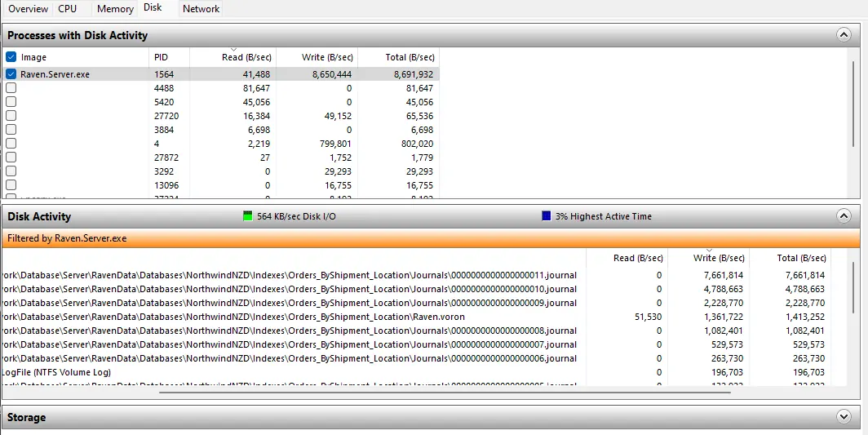Click the 799,801 write value
The image size is (868, 435).
point(335,144)
